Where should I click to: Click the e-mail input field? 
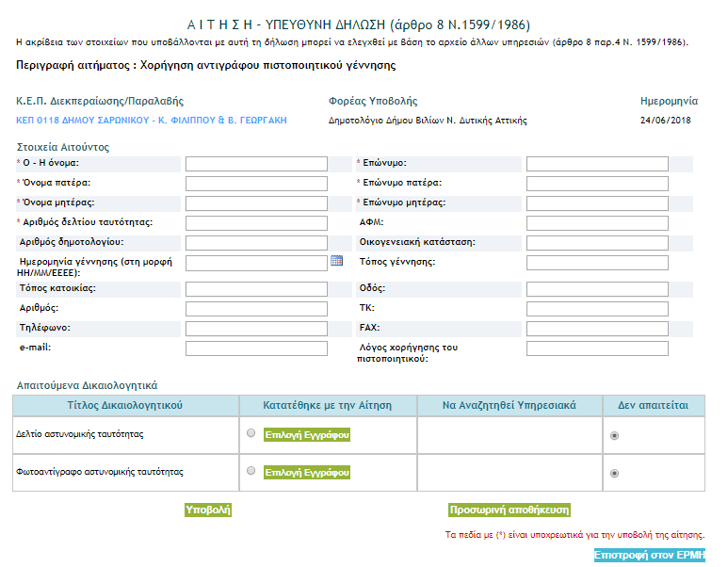[256, 348]
